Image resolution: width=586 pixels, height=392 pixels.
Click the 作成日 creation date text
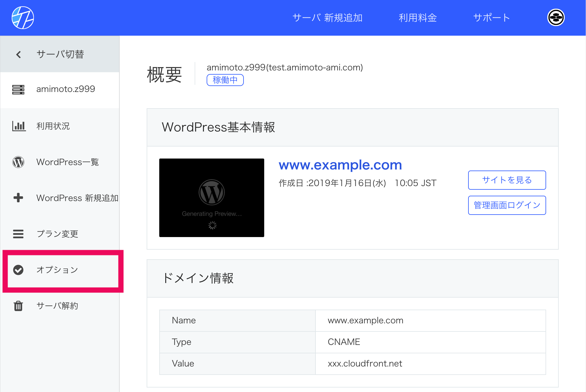coord(357,183)
